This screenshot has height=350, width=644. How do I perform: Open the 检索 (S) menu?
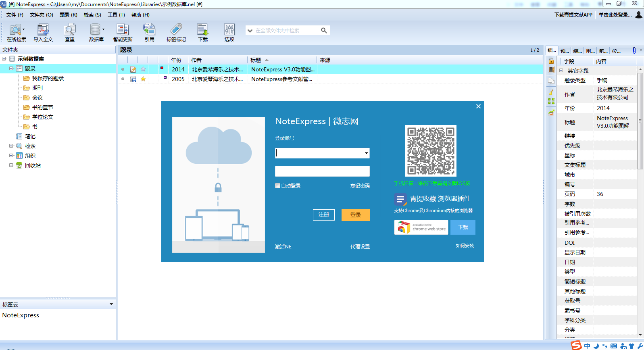tap(92, 15)
